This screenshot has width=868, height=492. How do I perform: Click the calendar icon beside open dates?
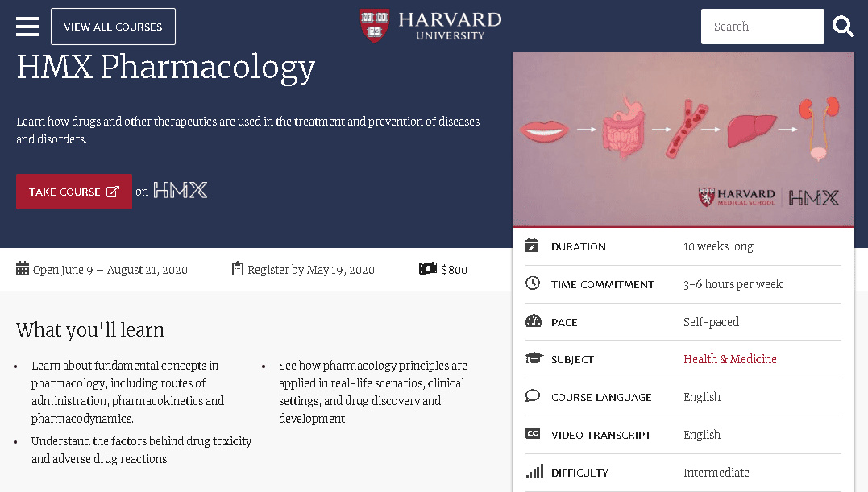point(22,269)
